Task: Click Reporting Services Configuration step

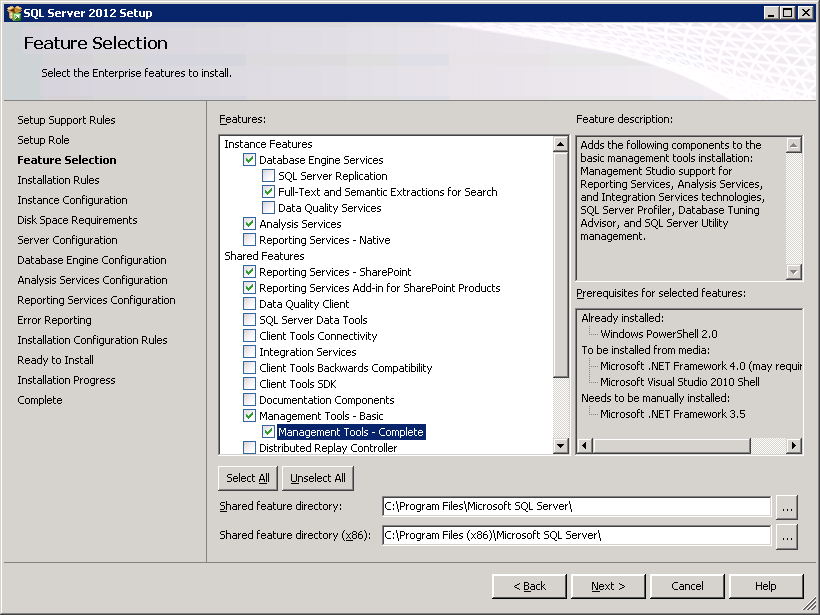Action: coord(96,300)
